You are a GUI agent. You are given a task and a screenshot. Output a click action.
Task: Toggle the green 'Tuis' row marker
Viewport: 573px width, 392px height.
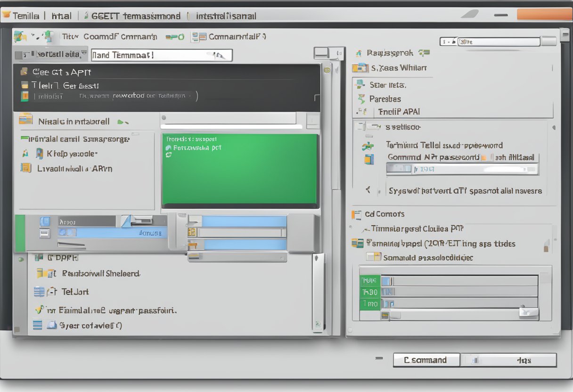pos(370,281)
